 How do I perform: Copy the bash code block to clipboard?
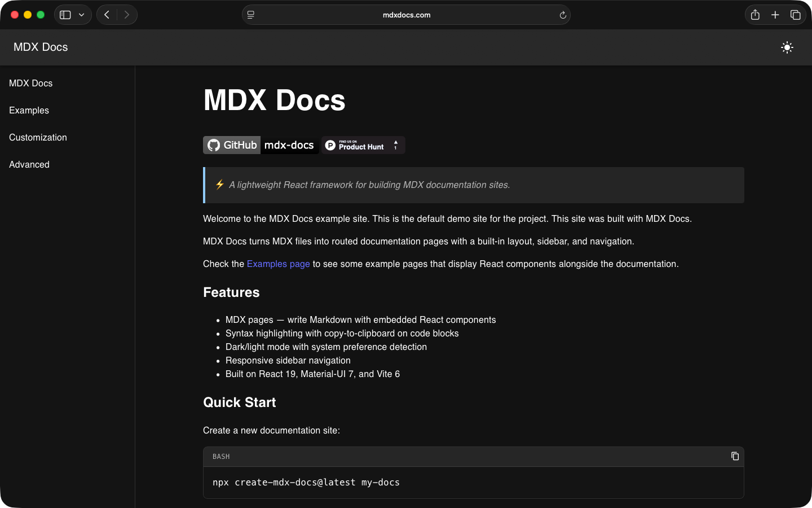735,456
